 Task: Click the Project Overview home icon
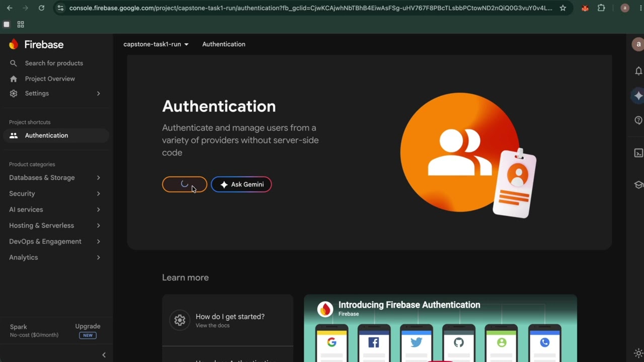coord(14,79)
